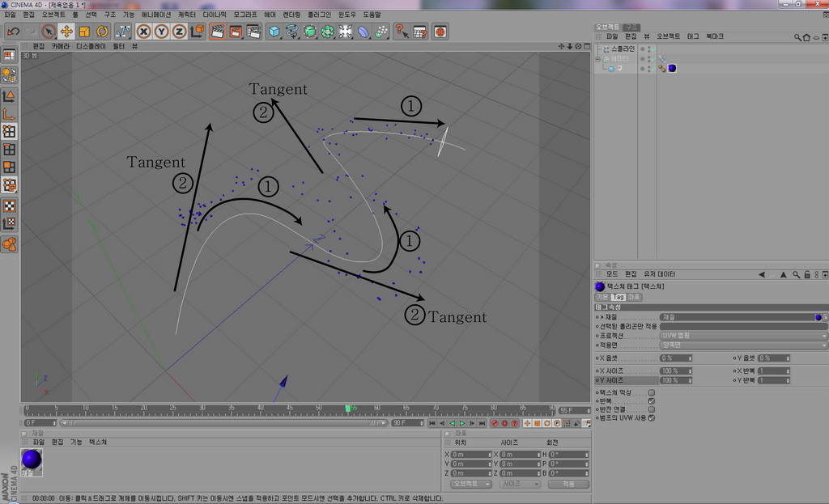Select the blue material thumbnail in material manager

click(32, 460)
